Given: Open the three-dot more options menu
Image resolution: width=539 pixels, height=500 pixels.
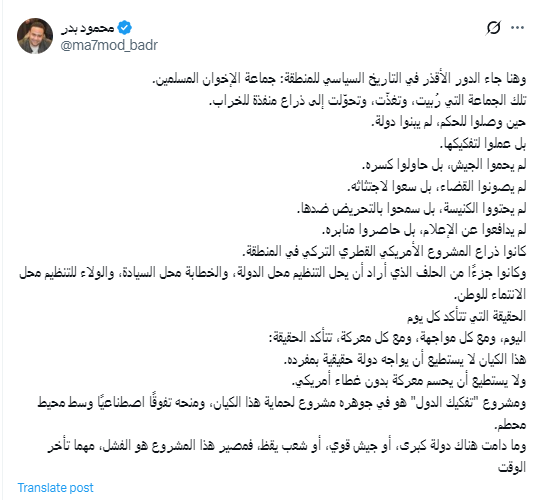Looking at the screenshot, I should click(517, 28).
